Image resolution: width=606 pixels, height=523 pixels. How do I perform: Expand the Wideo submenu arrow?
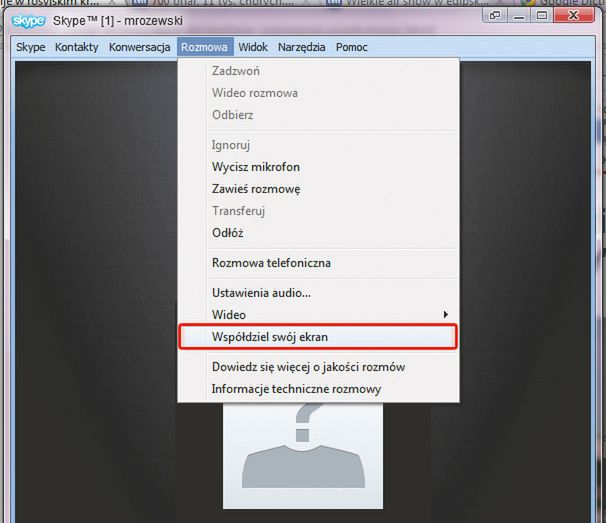(446, 315)
